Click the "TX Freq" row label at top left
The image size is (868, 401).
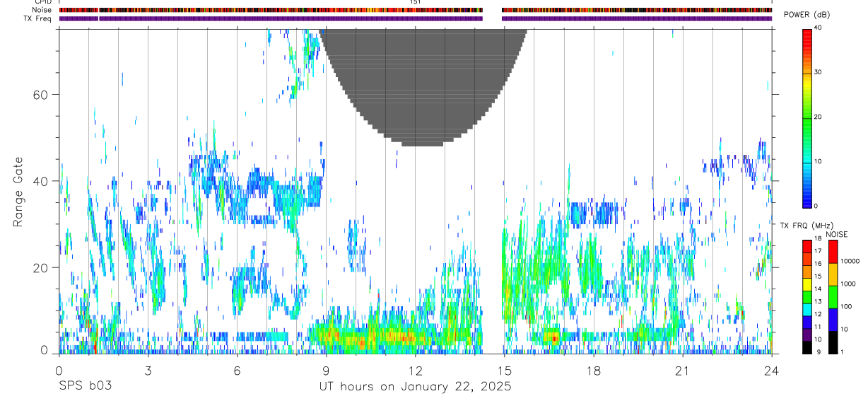[x=36, y=18]
